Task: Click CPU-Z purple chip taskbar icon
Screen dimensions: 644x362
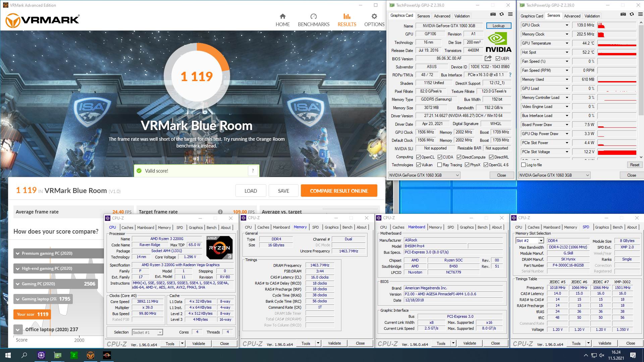Action: click(41, 355)
